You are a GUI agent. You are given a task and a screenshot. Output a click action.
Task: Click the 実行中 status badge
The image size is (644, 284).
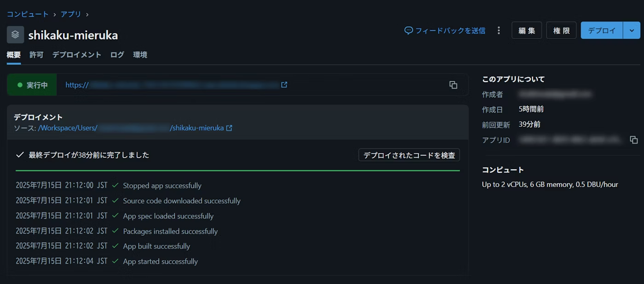point(32,85)
